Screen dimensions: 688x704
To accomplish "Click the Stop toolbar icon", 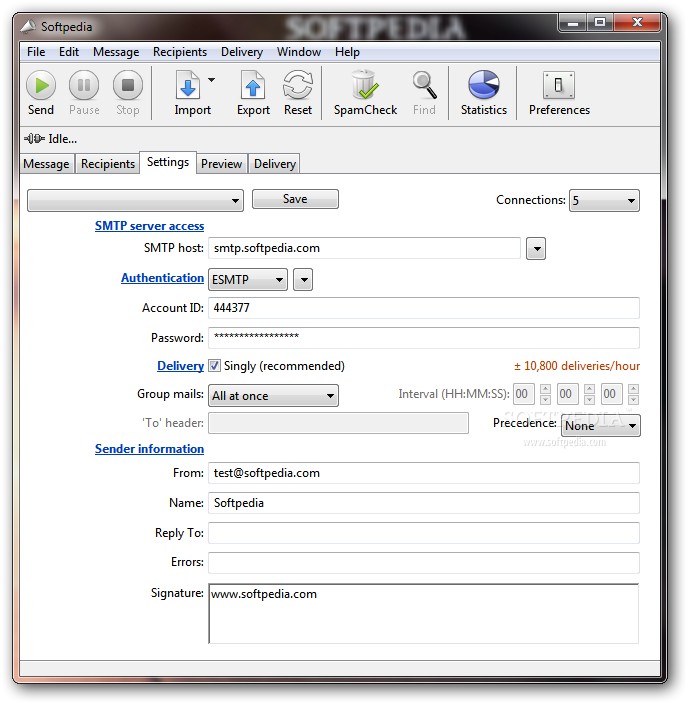I will tap(128, 85).
